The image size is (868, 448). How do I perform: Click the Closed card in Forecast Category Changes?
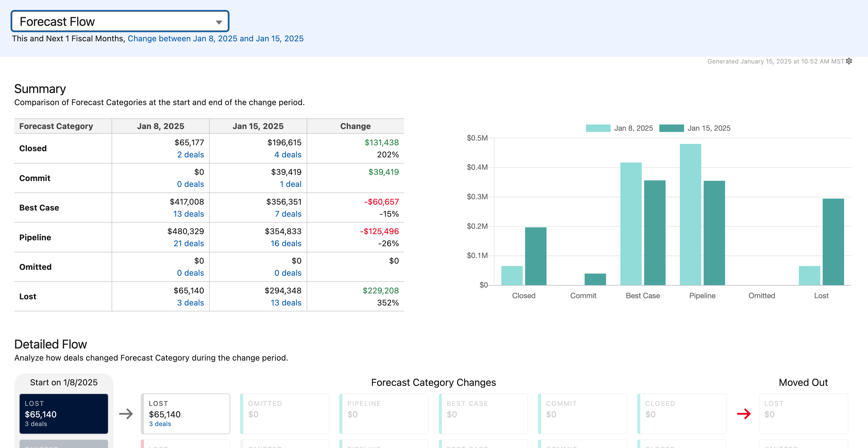point(681,414)
